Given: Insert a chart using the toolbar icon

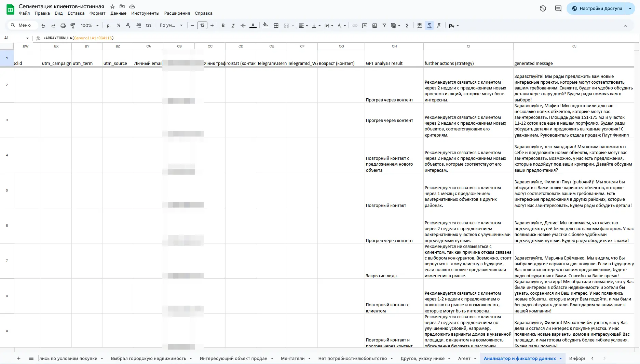Looking at the screenshot, I should coord(375,26).
